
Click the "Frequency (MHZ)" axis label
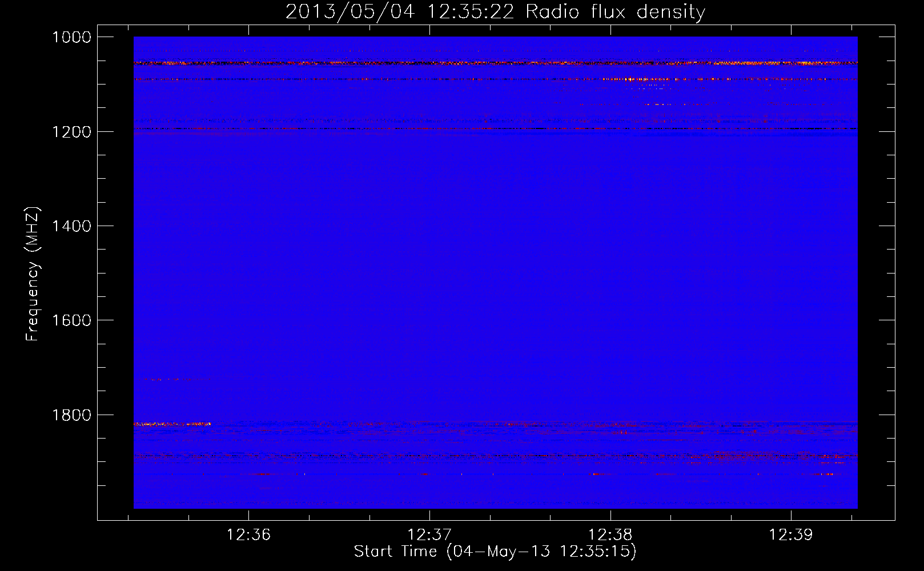click(x=33, y=274)
